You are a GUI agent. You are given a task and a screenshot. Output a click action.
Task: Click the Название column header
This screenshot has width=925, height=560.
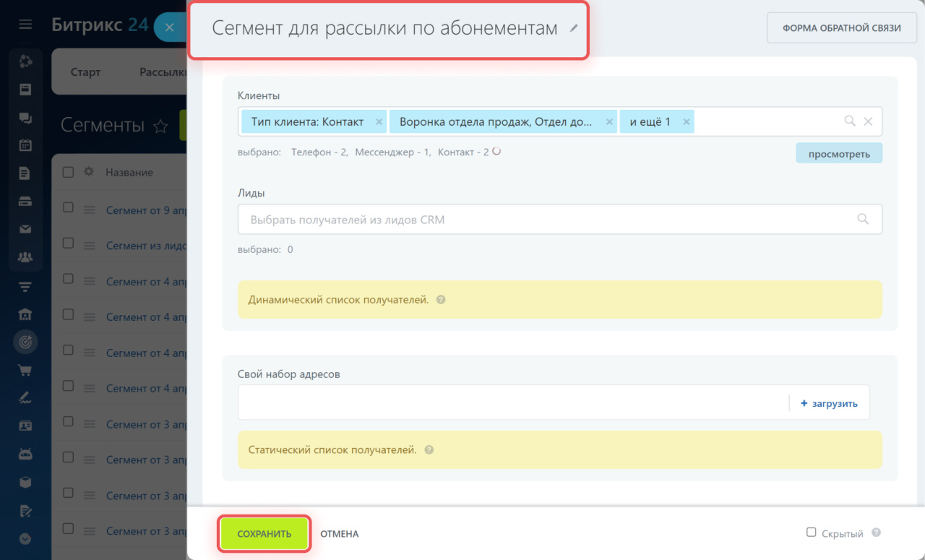point(129,172)
